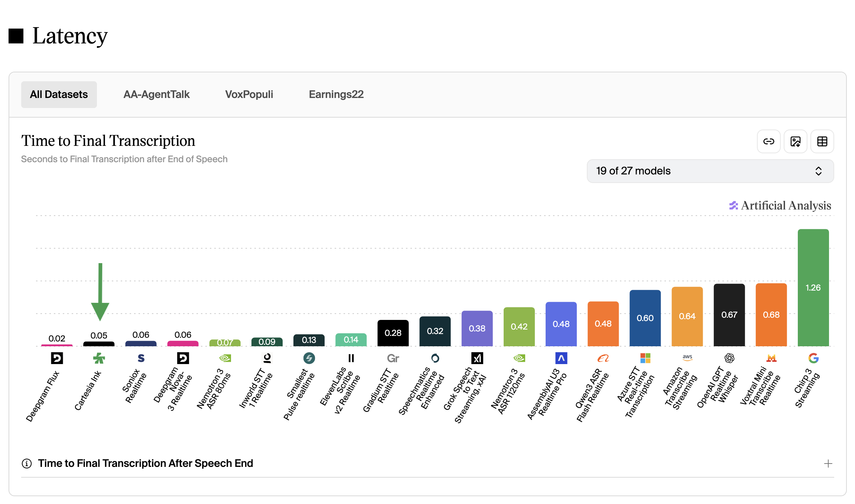Viewport: 855px width, 504px height.
Task: Open the table view icon
Action: [x=822, y=141]
